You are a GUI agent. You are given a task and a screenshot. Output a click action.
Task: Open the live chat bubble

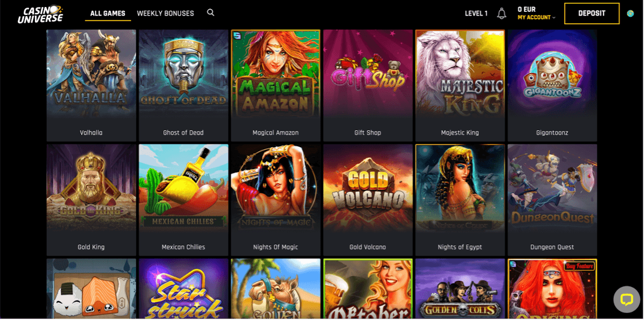pyautogui.click(x=627, y=300)
